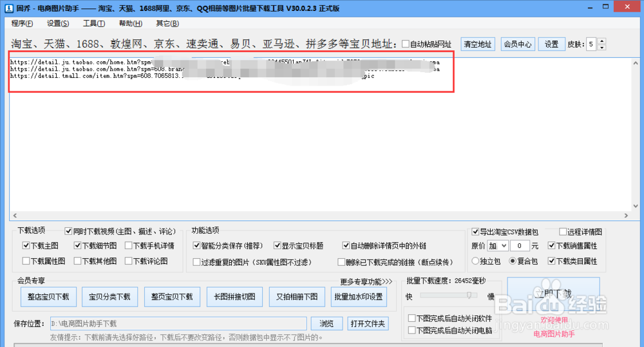Screen dimensions: 644x347
Task: Click 整店宝贝下载 button
Action: (x=48, y=297)
